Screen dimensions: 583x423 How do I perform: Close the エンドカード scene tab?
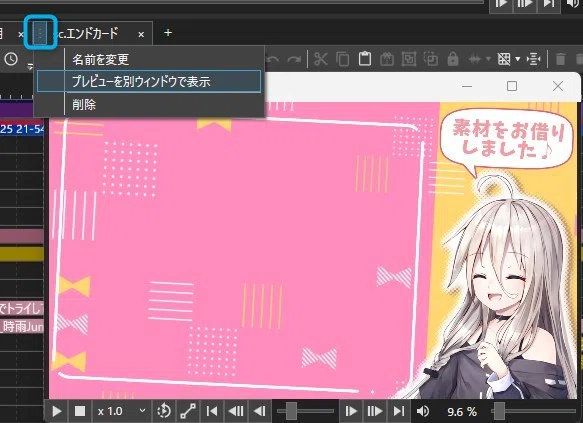(x=141, y=35)
